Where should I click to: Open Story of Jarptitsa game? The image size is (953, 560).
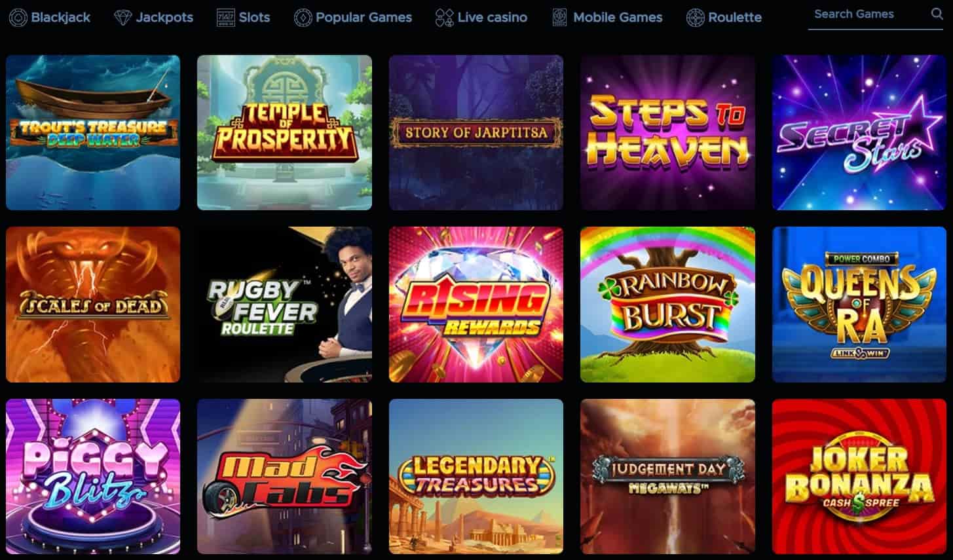point(476,132)
